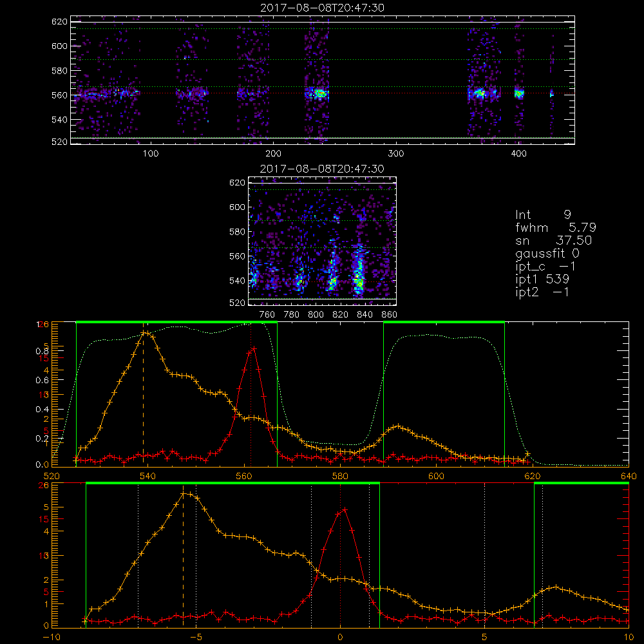The image size is (644, 644).
Task: Click the red dotted vertical line at 0 in bottom plot
Action: [340, 554]
